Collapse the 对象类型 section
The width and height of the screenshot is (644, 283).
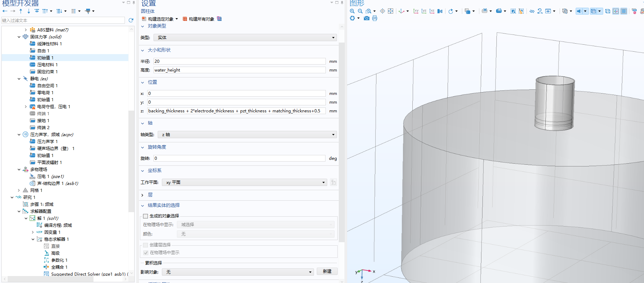coord(142,26)
